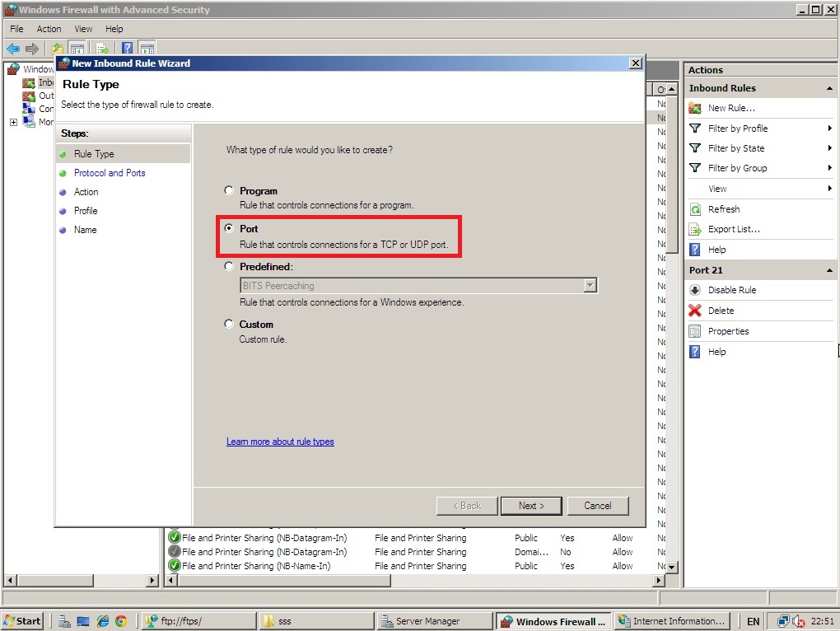Screen dimensions: 840x631
Task: Click the red Delete X icon
Action: click(695, 311)
